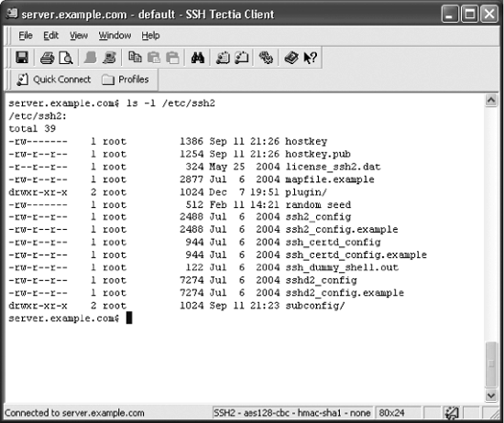Viewport: 504px width, 423px height.
Task: Maximize the SSH Tectia Client window
Action: pos(469,14)
